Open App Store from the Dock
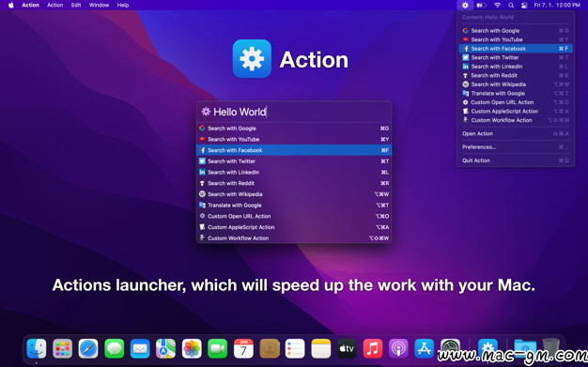The width and height of the screenshot is (588, 367). coord(425,348)
